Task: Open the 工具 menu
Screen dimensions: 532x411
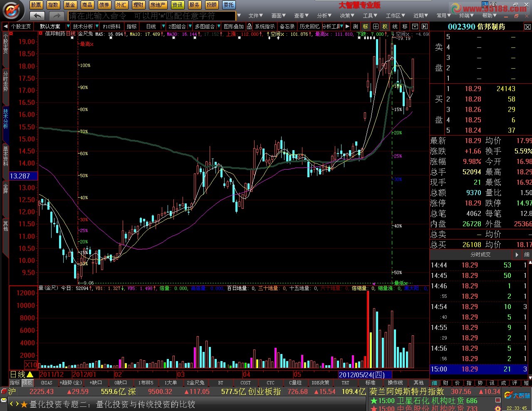Action: point(370,16)
